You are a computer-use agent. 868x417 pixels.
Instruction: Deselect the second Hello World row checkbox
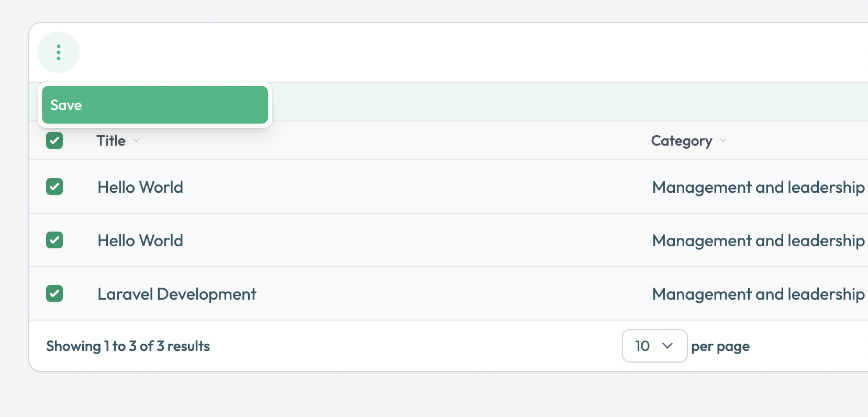click(x=54, y=240)
